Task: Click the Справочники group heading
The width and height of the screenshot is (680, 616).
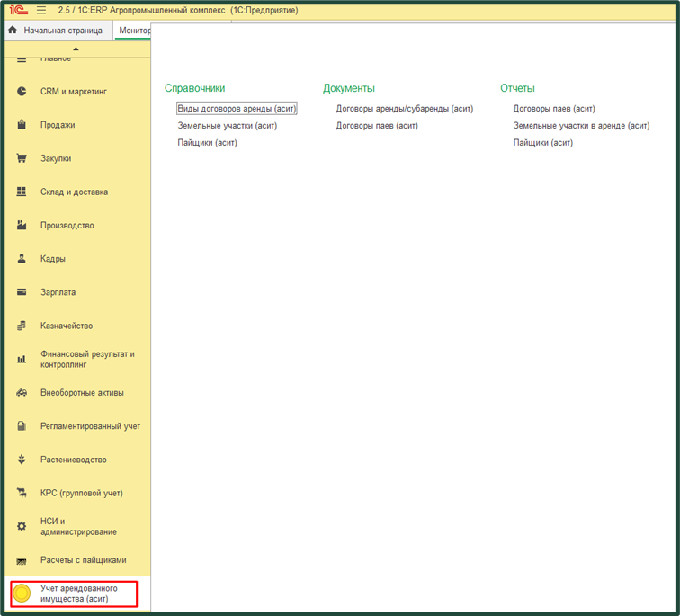Action: [194, 88]
